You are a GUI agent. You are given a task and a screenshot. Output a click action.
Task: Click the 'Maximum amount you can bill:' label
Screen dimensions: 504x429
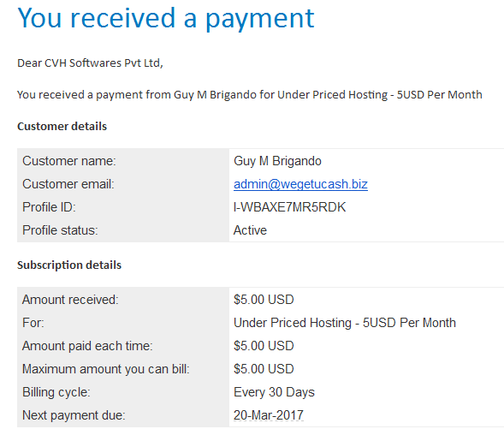pos(106,369)
